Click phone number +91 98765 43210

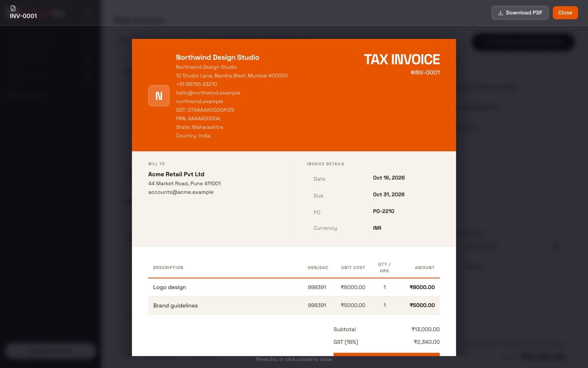(x=196, y=84)
